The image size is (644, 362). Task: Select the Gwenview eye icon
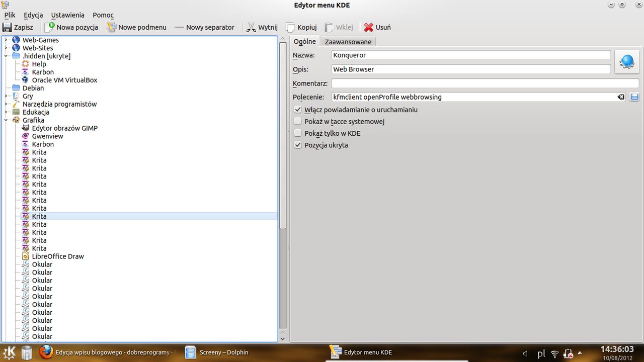pos(26,136)
